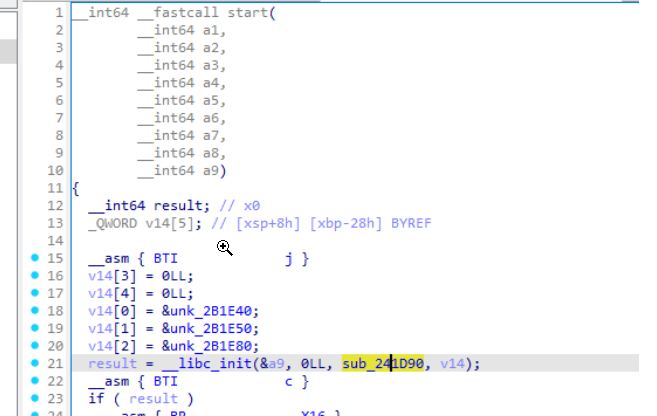Select parameter a1 in the signature
Screen dimensions: 657x416
[x=210, y=30]
